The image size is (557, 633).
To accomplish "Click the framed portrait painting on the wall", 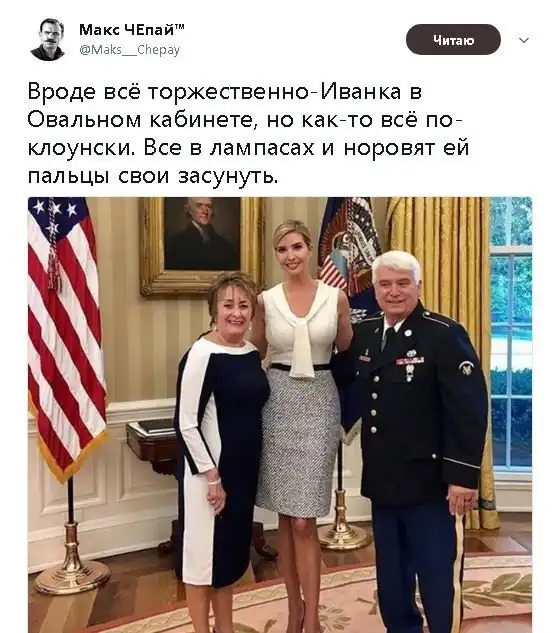I will coord(201,245).
